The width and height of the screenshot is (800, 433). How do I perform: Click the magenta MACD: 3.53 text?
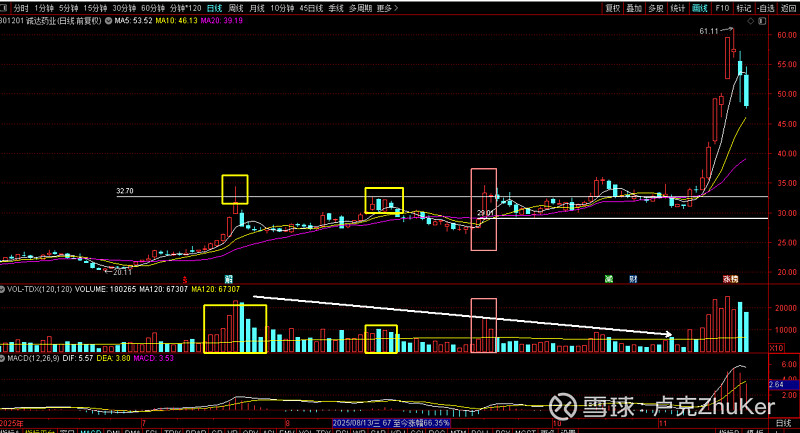point(154,358)
